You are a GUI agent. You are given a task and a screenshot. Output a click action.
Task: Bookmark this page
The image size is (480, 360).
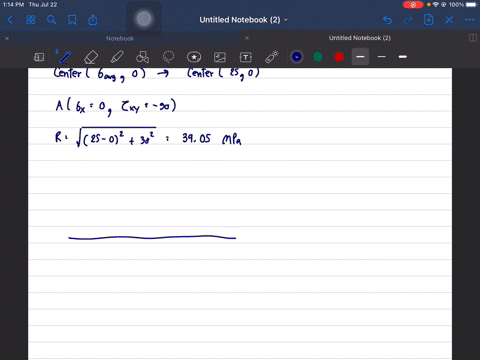click(72, 20)
